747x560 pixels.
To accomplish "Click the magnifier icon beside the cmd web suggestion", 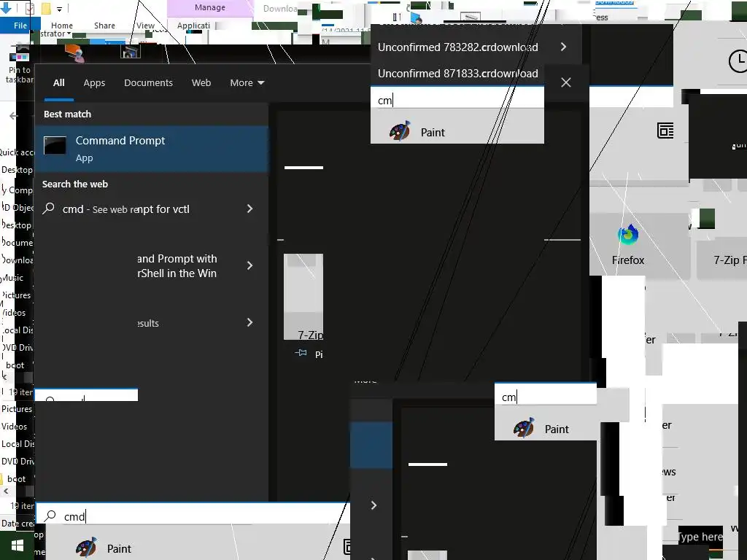I will [x=49, y=208].
